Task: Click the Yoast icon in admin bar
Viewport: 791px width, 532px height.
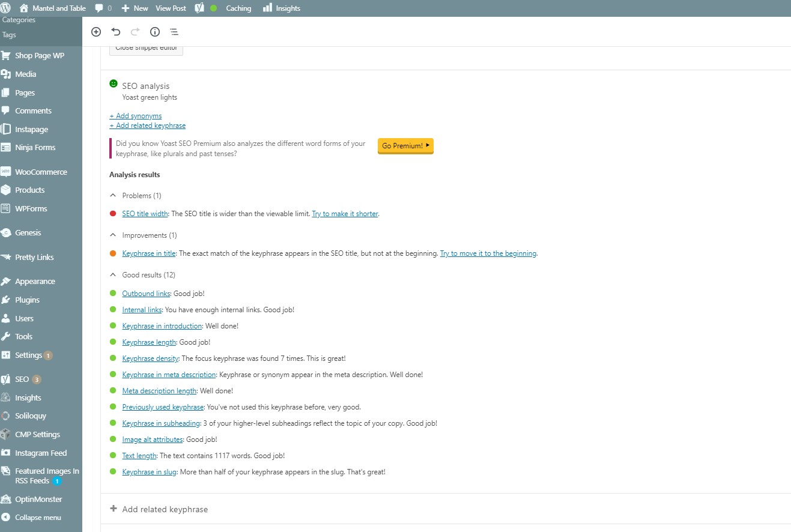Action: [199, 8]
